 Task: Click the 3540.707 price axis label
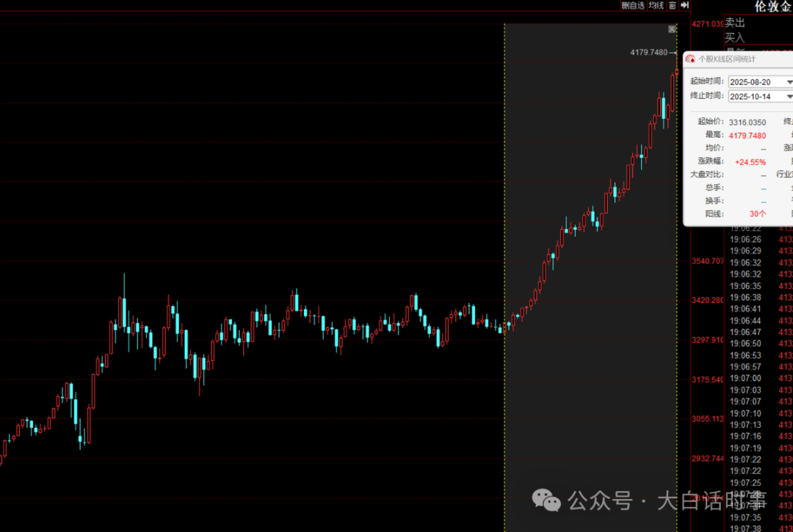point(707,261)
